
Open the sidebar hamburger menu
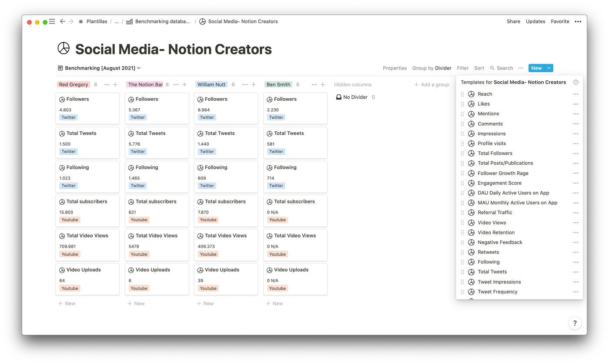click(x=52, y=21)
